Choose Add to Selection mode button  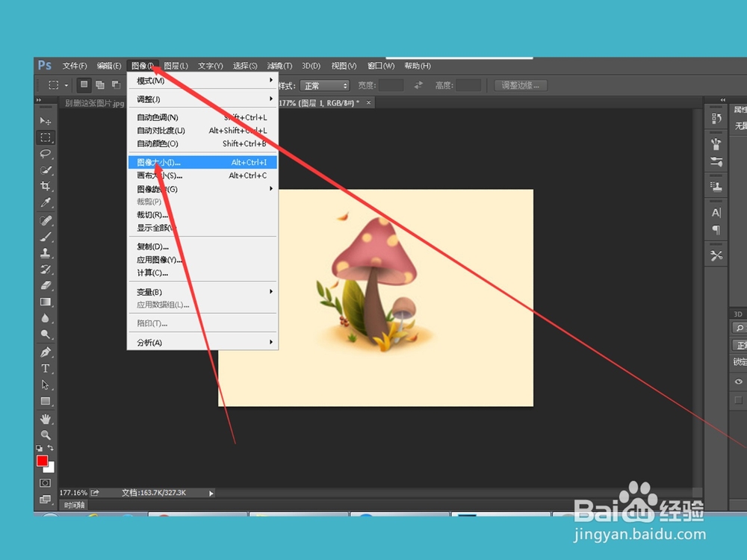pyautogui.click(x=100, y=85)
